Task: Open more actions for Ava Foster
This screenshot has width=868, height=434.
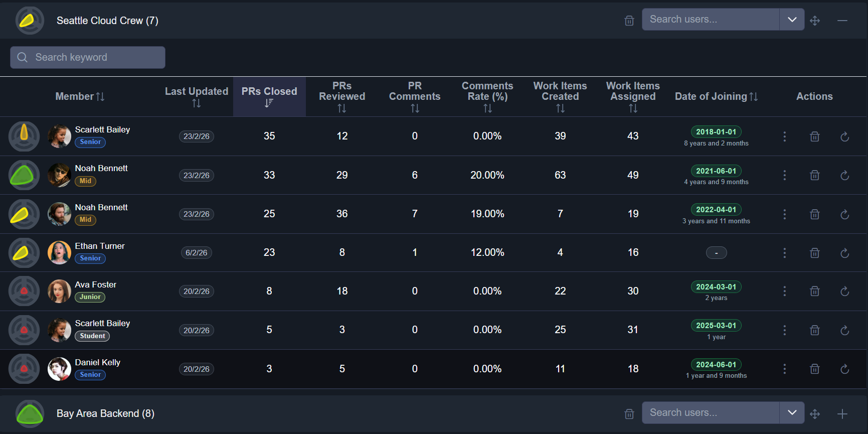Action: point(785,292)
